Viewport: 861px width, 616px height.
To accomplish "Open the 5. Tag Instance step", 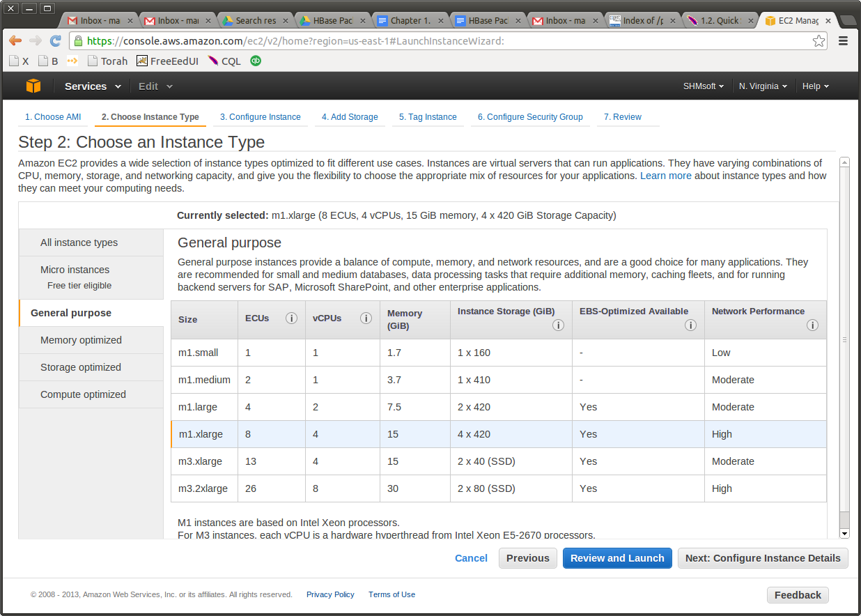I will pos(428,117).
